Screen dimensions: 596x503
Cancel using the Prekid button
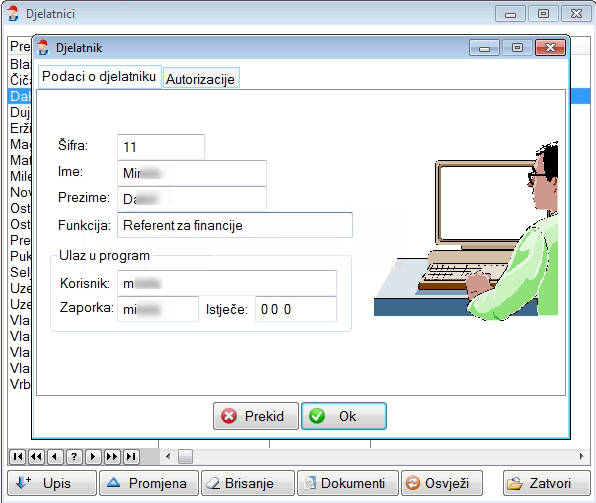click(x=256, y=416)
